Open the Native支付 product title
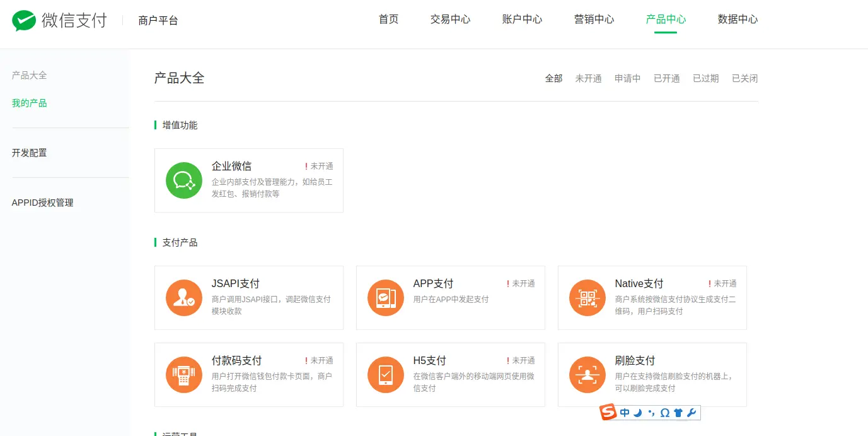The image size is (868, 436). point(639,284)
